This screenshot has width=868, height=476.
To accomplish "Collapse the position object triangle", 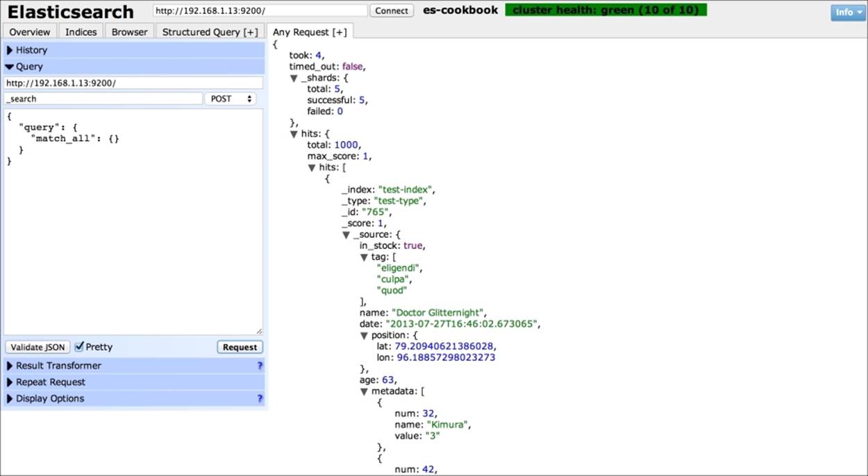I will pyautogui.click(x=364, y=335).
